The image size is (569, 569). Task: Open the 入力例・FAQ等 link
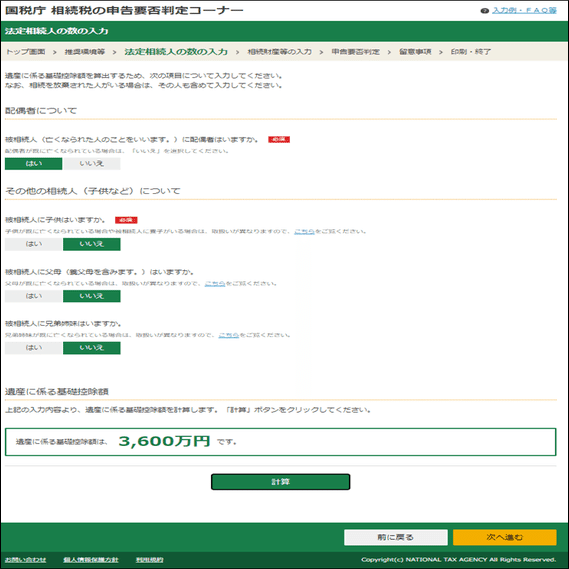[x=524, y=11]
